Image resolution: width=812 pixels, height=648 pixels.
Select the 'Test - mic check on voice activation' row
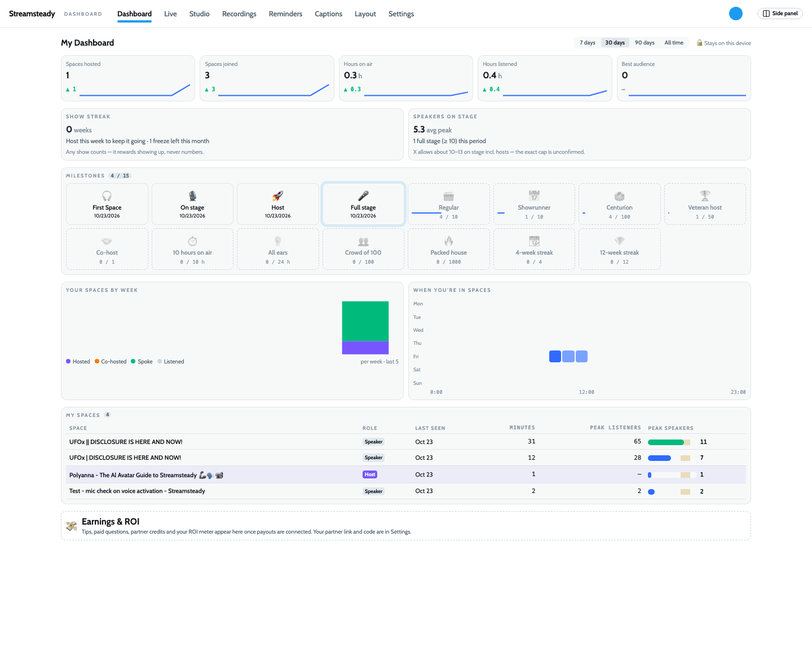[x=406, y=491]
